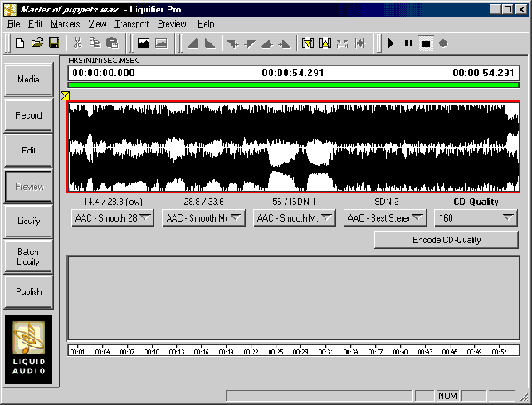Screen dimensions: 532x405
Task: Switch to the Liquify mode panel
Action: pos(28,221)
